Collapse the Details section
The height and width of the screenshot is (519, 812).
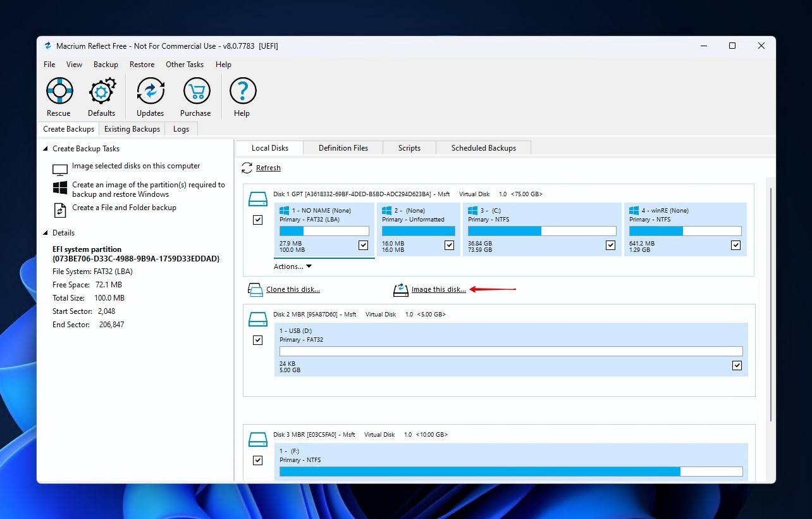coord(44,232)
